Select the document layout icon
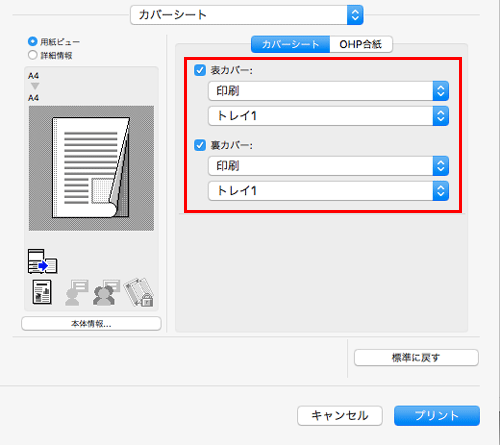500x445 pixels. (42, 292)
